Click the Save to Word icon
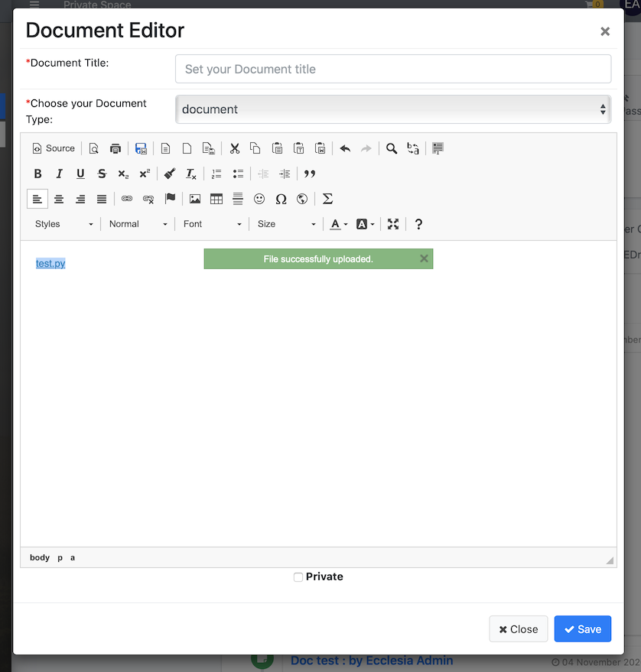Screen dimensions: 641x672 141,148
